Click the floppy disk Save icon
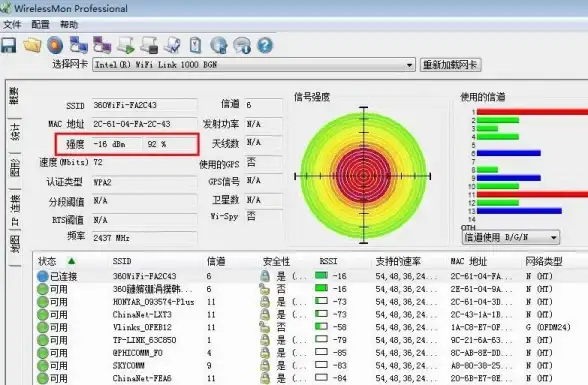Screen dimensions: 588x385 point(9,45)
